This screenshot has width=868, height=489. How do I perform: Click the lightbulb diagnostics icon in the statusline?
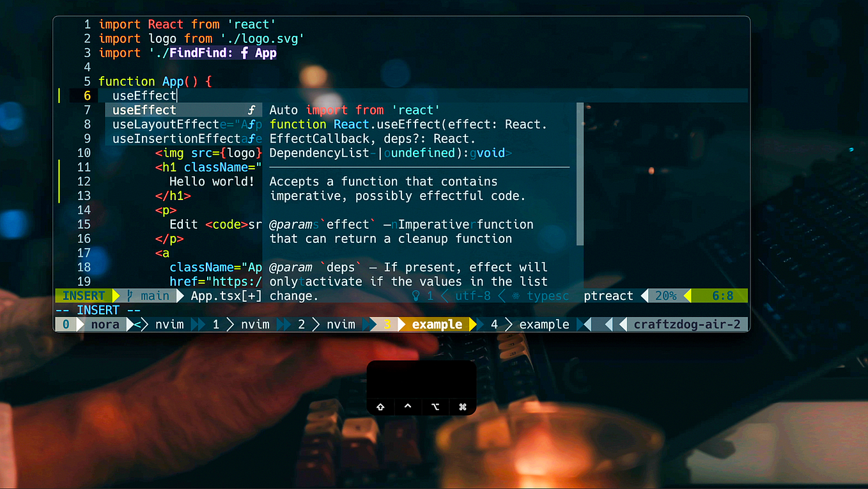416,295
